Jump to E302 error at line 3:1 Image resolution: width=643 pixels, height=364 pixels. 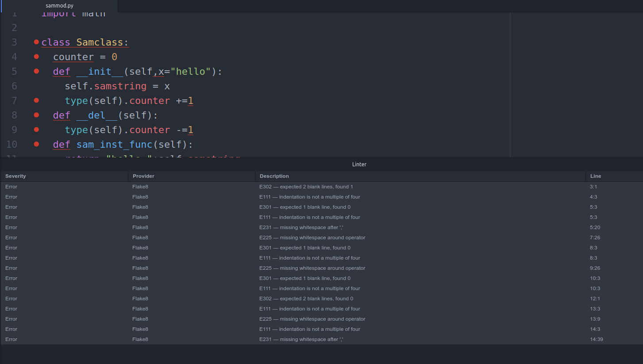pyautogui.click(x=306, y=187)
